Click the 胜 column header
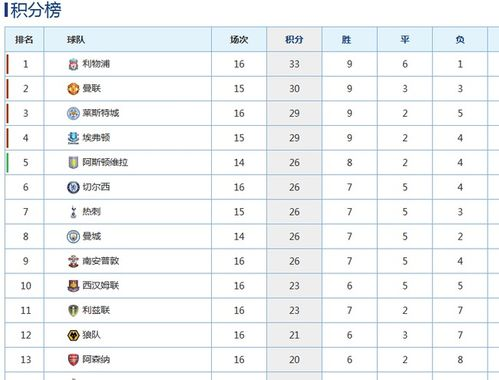The height and width of the screenshot is (380, 499). [349, 40]
